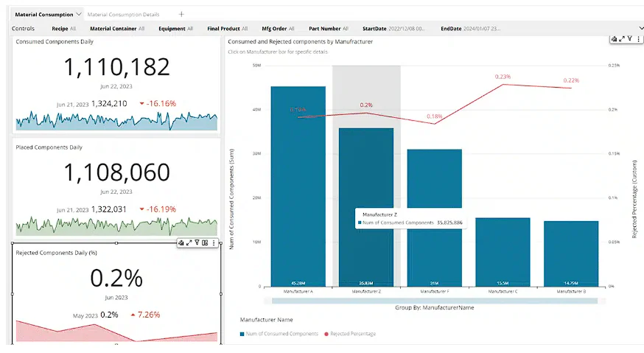Image resolution: width=644 pixels, height=353 pixels.
Task: Open the Recipe filter control
Action: tap(63, 29)
